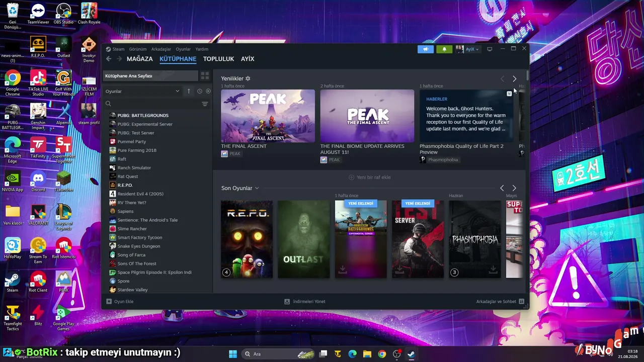Open the R.E.P.O. cover in Son Oyunlar
The width and height of the screenshot is (644, 362).
point(247,239)
